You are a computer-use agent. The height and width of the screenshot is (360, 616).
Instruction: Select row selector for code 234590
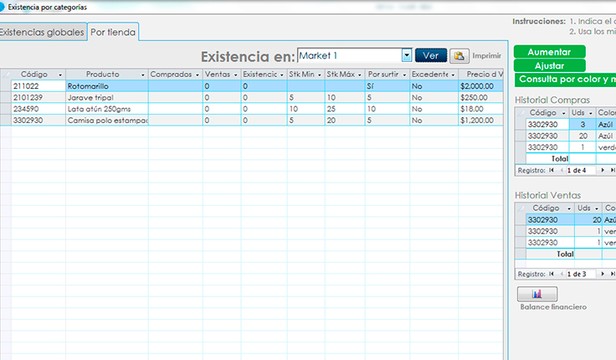(x=6, y=109)
